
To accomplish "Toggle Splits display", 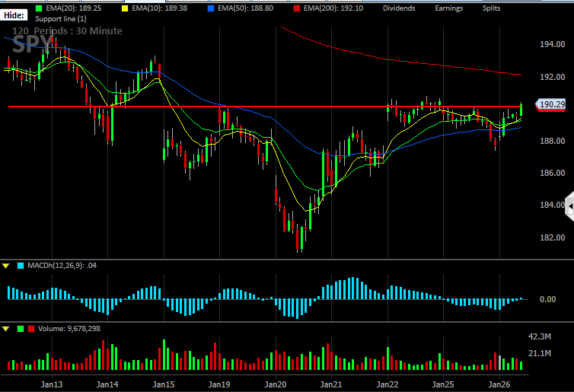I will (x=491, y=8).
